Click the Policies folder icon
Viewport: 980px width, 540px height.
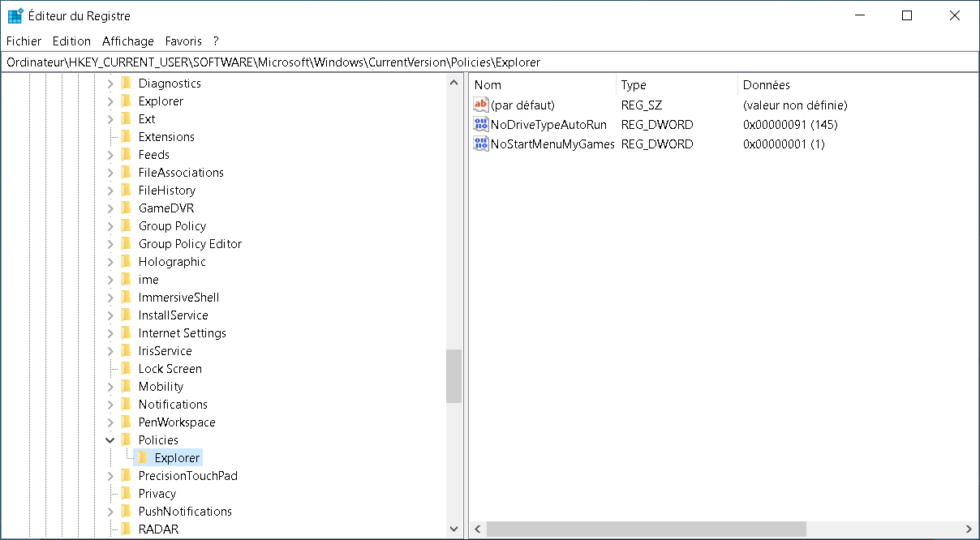click(x=126, y=440)
